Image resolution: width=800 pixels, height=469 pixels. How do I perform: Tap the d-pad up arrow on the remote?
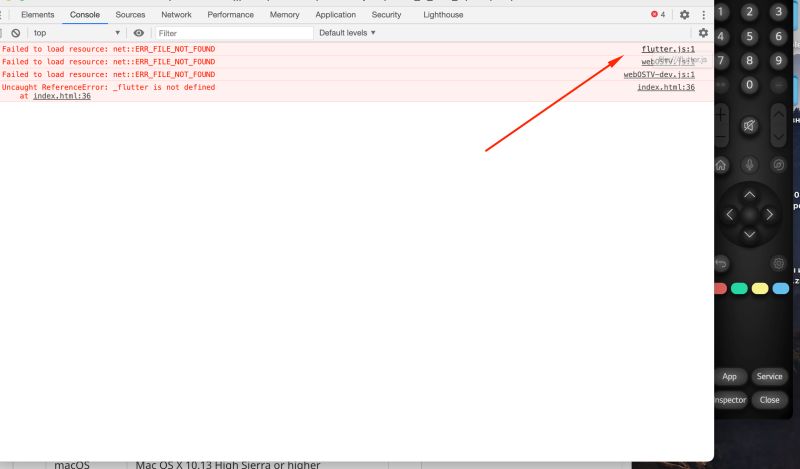click(x=749, y=194)
